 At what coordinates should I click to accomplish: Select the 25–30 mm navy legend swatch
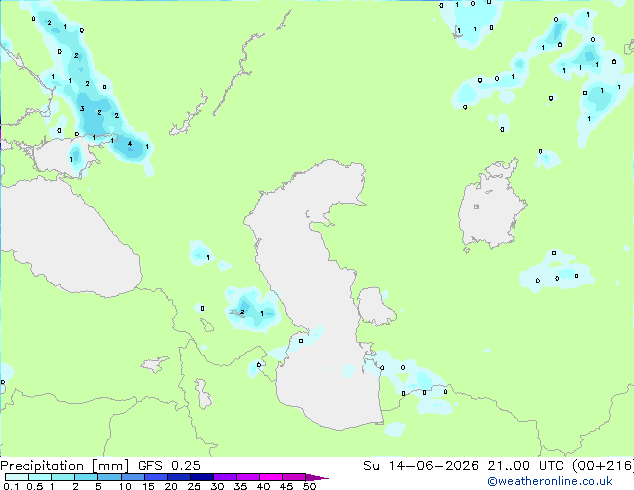click(x=201, y=477)
